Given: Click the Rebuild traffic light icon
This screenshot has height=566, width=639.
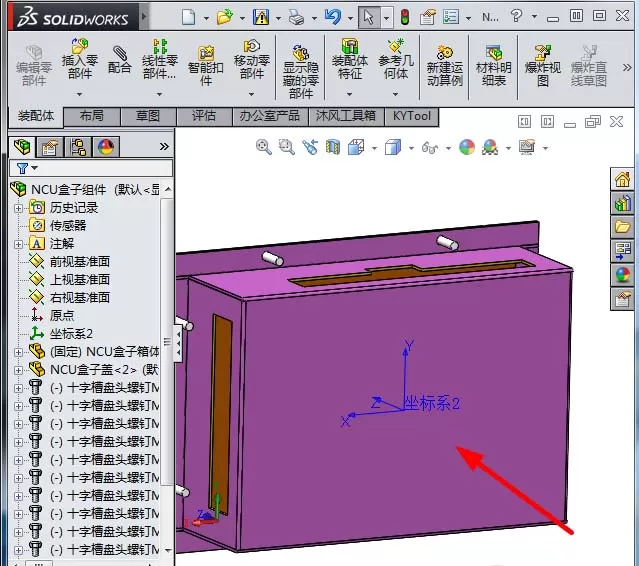Looking at the screenshot, I should [405, 17].
